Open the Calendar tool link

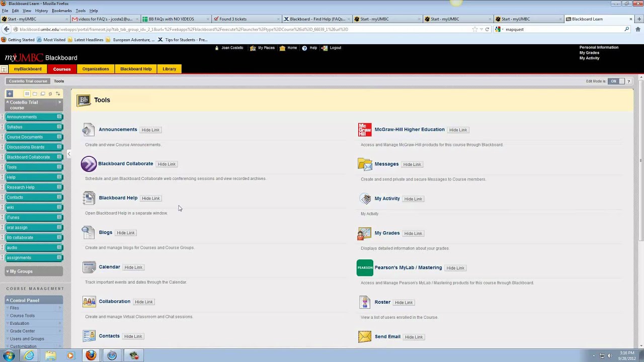click(x=109, y=267)
